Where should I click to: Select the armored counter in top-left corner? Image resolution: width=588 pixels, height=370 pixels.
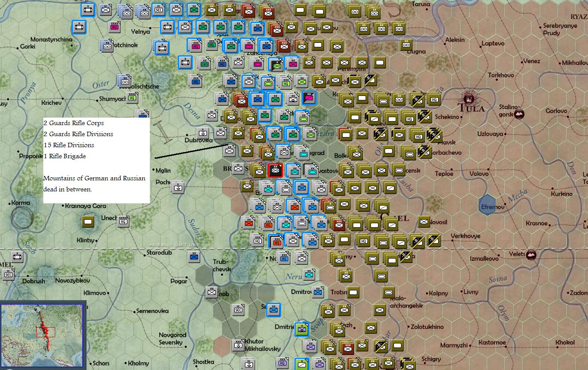(x=88, y=9)
